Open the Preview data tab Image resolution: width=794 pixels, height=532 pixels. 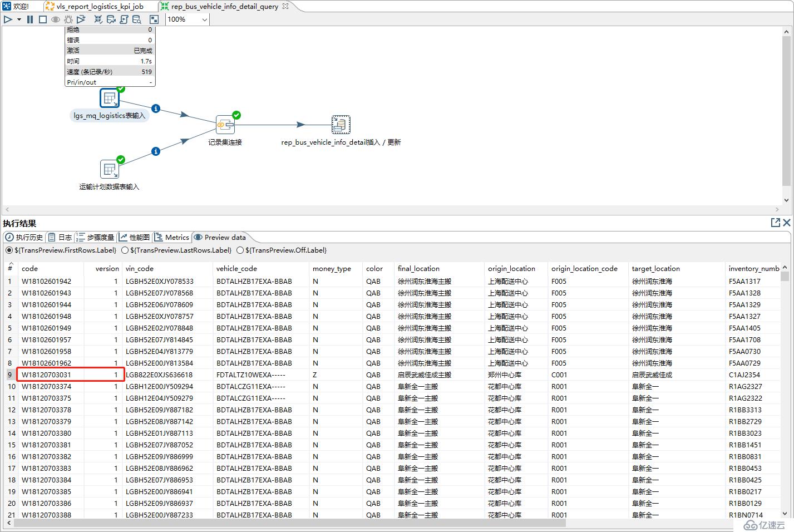pyautogui.click(x=220, y=237)
